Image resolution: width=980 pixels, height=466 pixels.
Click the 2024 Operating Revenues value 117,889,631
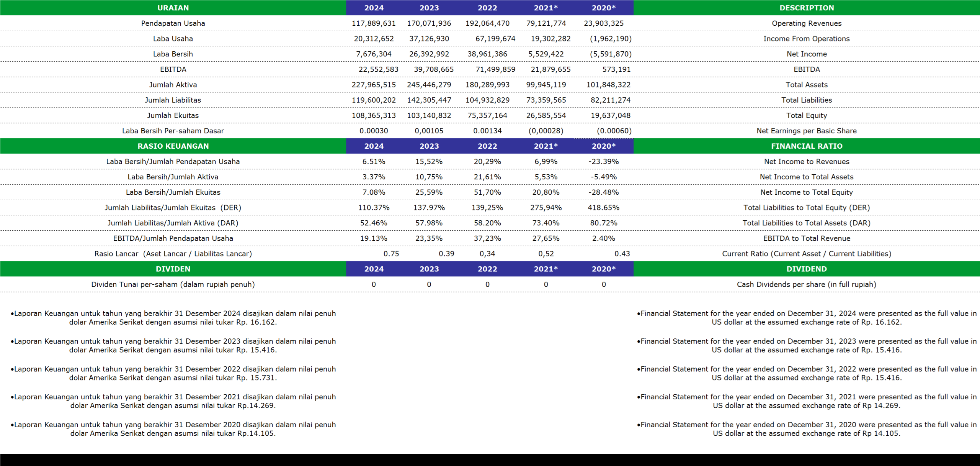point(374,23)
